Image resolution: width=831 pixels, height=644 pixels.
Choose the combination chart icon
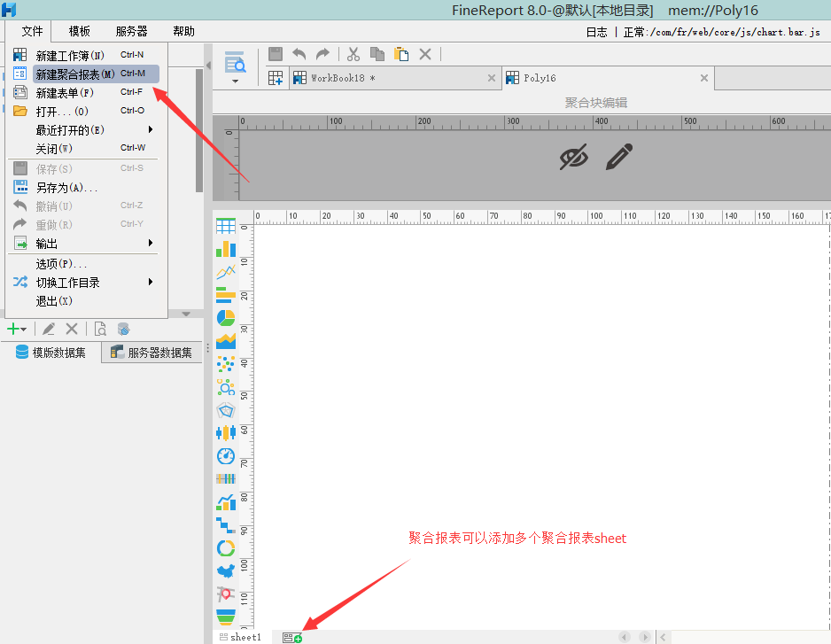tap(226, 502)
